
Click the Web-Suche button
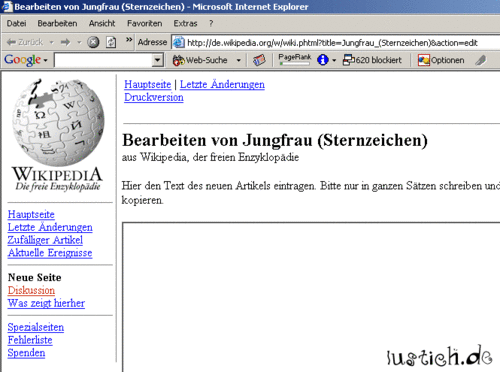(200, 60)
